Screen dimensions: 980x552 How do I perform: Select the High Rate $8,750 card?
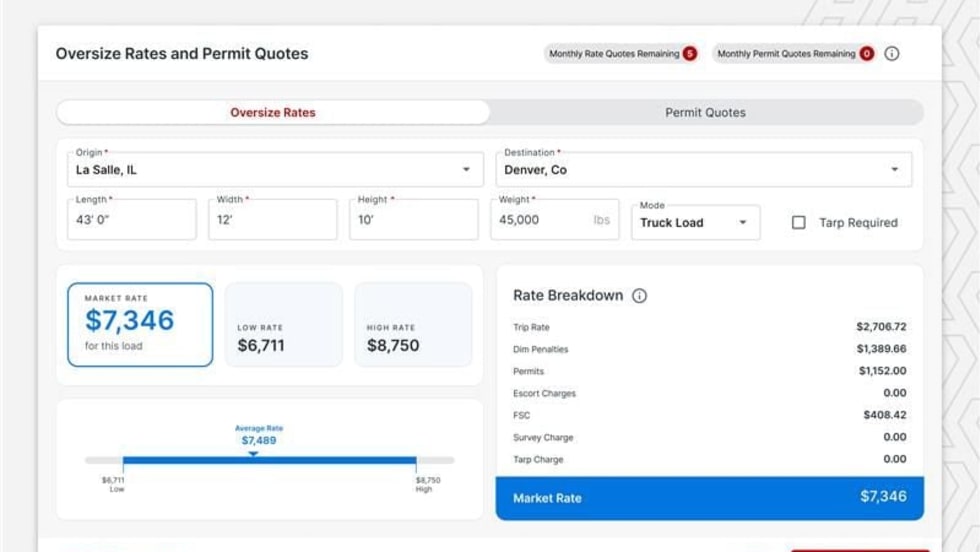pyautogui.click(x=413, y=325)
